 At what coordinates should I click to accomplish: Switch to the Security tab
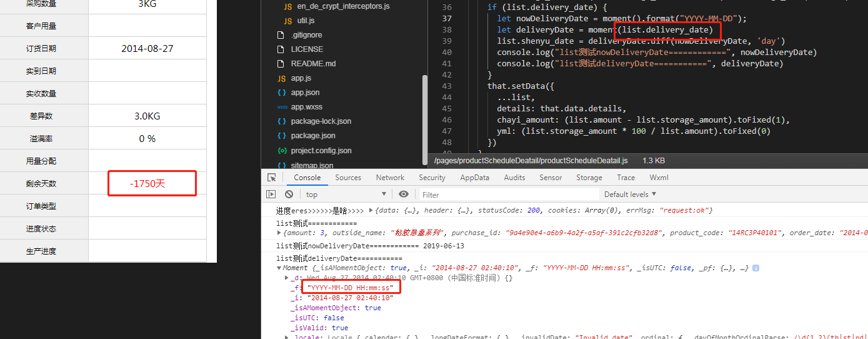pos(432,178)
